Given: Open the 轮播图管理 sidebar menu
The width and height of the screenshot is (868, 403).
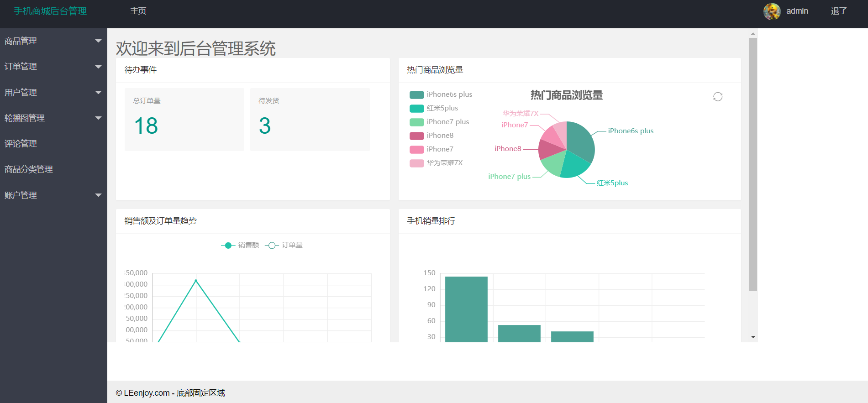Looking at the screenshot, I should coord(53,118).
